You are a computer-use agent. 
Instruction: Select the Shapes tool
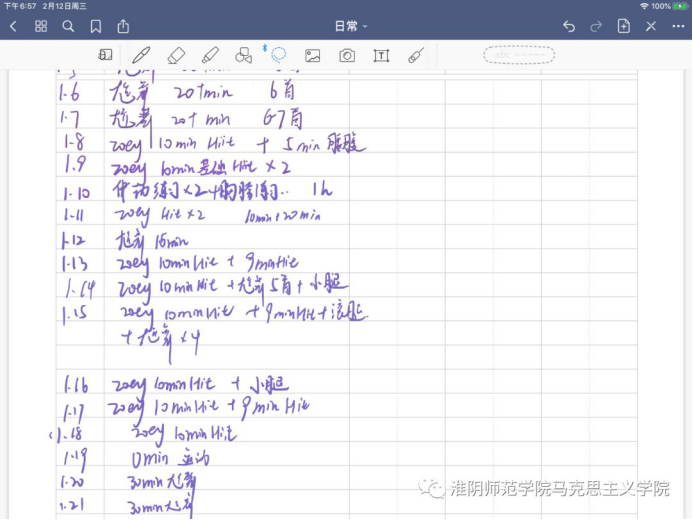tap(244, 56)
